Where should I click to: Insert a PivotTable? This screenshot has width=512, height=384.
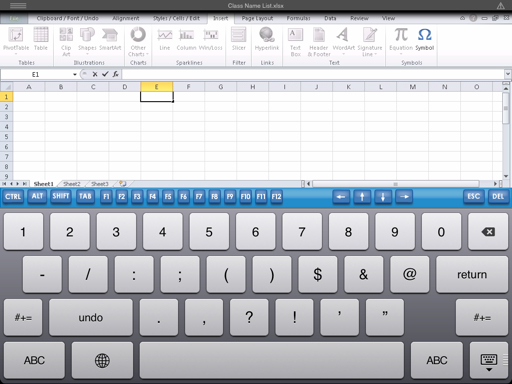coord(16,40)
